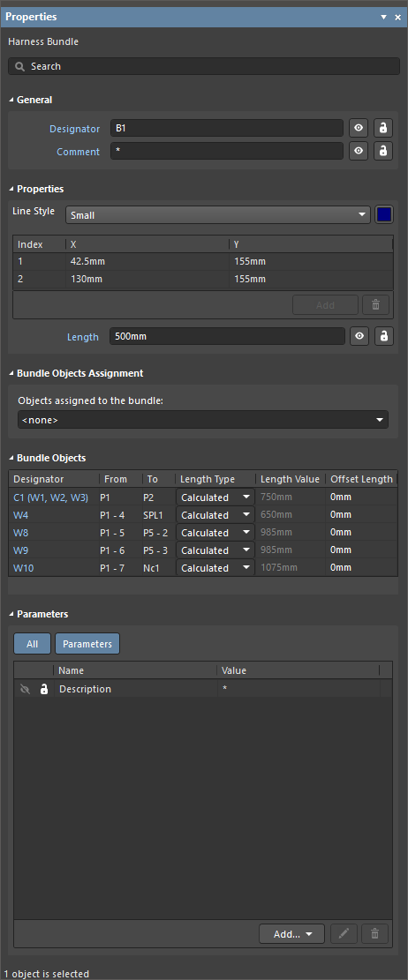Click the W8 designator link
This screenshot has width=408, height=980.
click(x=20, y=533)
